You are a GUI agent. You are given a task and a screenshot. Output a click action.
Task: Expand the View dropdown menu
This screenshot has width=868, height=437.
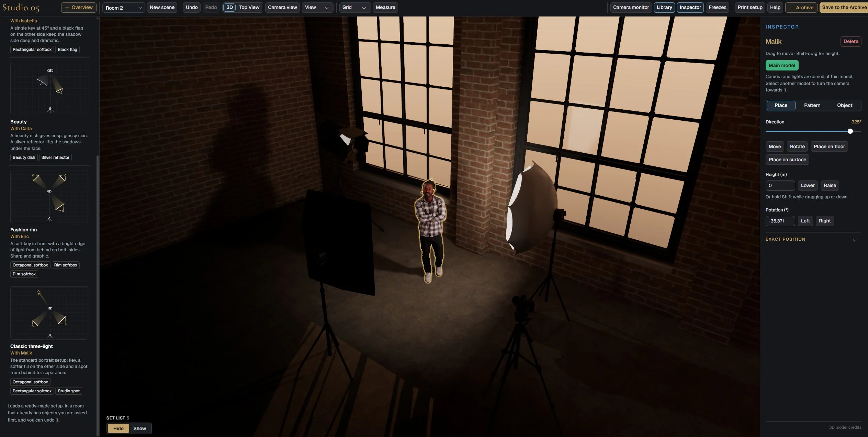click(x=317, y=8)
